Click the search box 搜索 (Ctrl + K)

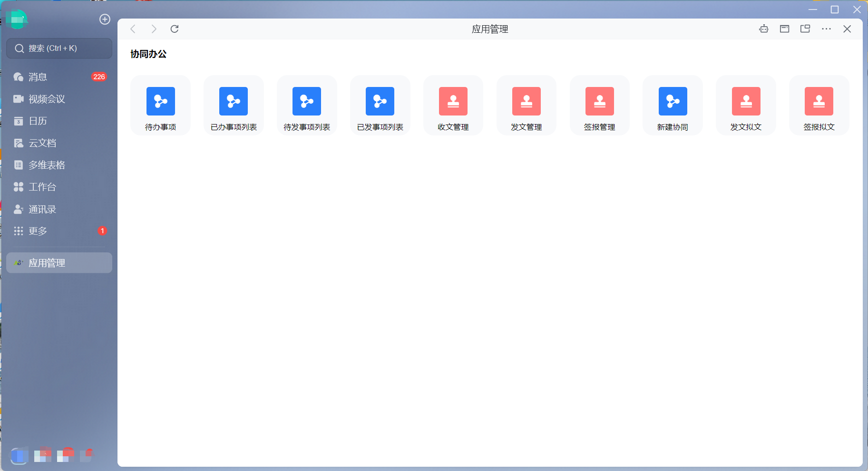click(x=59, y=48)
